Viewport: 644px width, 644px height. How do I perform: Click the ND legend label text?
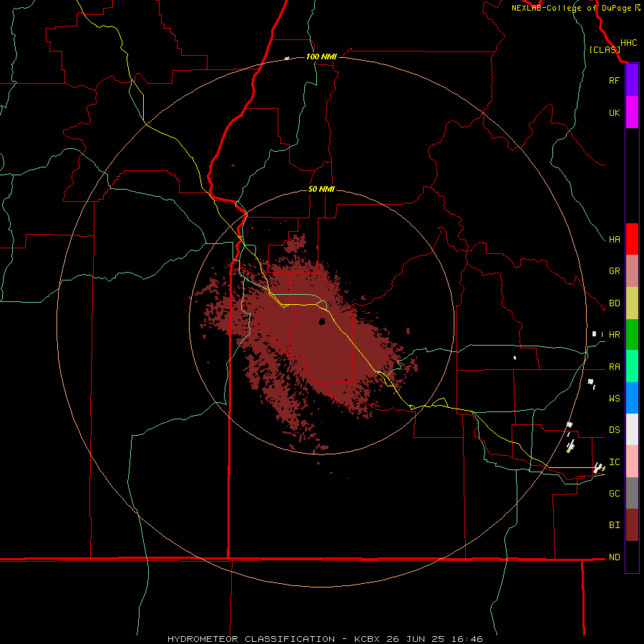click(614, 557)
